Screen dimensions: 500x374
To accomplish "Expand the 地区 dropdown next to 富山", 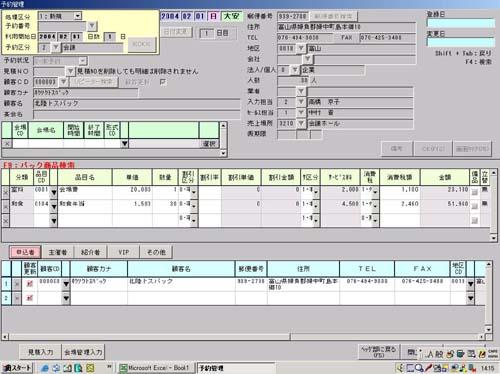I will [x=301, y=48].
